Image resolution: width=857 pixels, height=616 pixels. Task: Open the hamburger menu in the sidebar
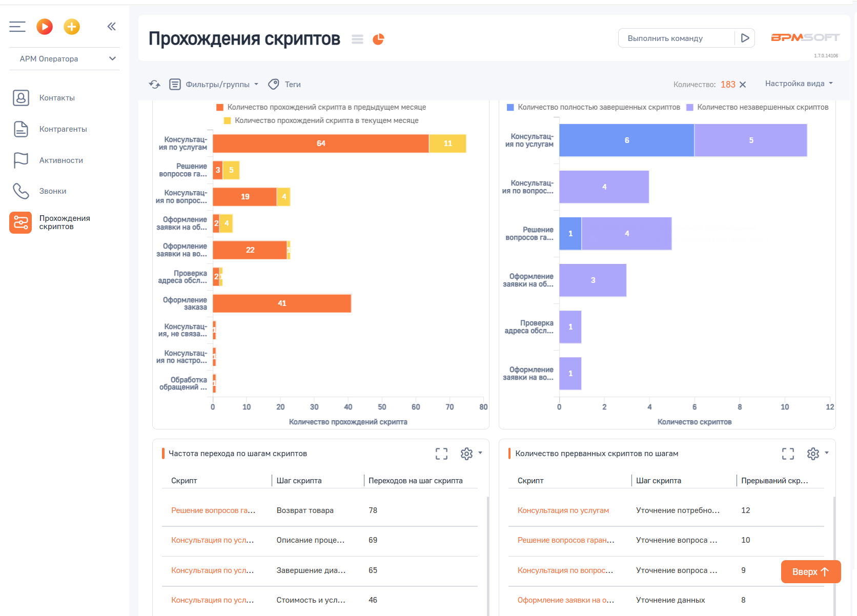[x=17, y=26]
